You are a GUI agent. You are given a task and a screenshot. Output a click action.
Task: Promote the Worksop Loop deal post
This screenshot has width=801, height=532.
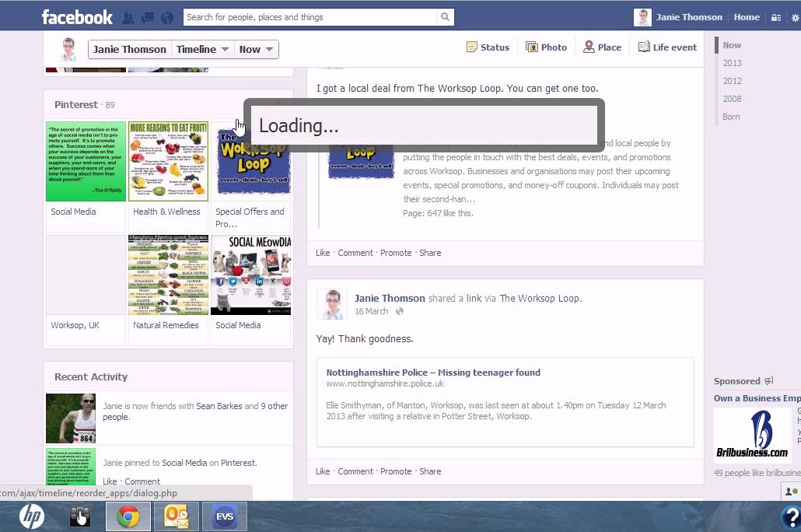coord(396,253)
